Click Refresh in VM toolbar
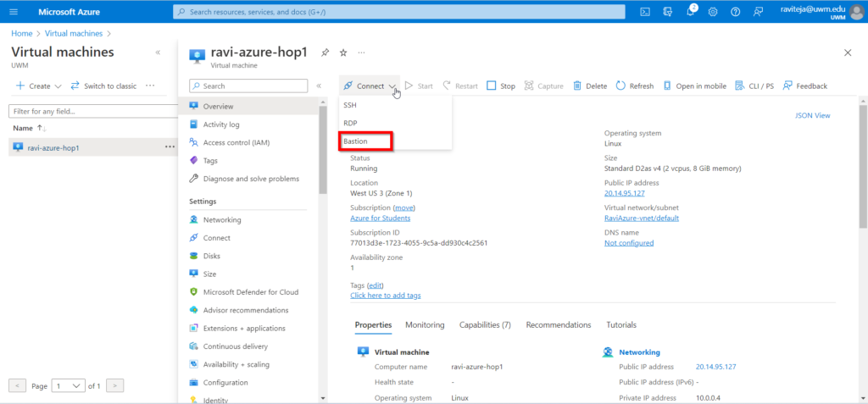 tap(635, 86)
